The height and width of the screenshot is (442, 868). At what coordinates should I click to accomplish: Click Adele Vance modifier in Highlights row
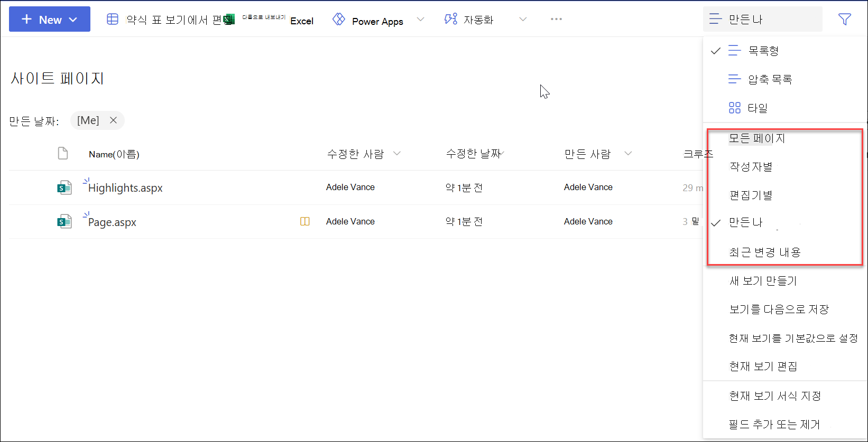(350, 187)
